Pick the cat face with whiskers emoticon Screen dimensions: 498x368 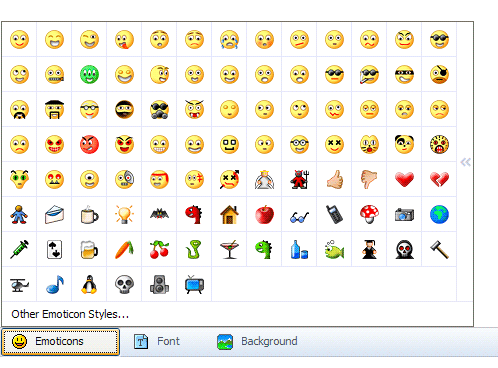369,144
